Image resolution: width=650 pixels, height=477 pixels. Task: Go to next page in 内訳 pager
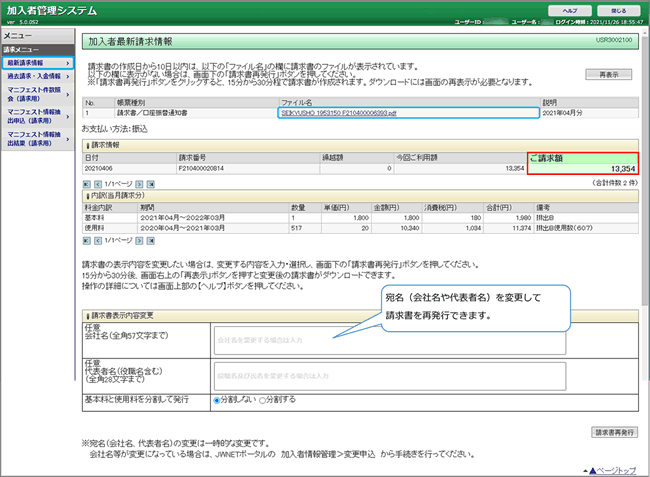139,241
